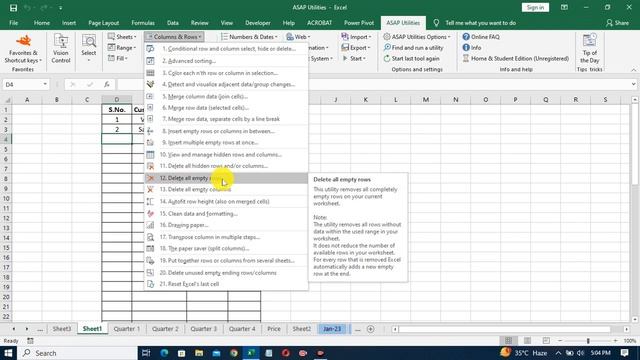Image resolution: width=640 pixels, height=360 pixels.
Task: Select Conditional row and column select menu item
Action: coord(226,49)
